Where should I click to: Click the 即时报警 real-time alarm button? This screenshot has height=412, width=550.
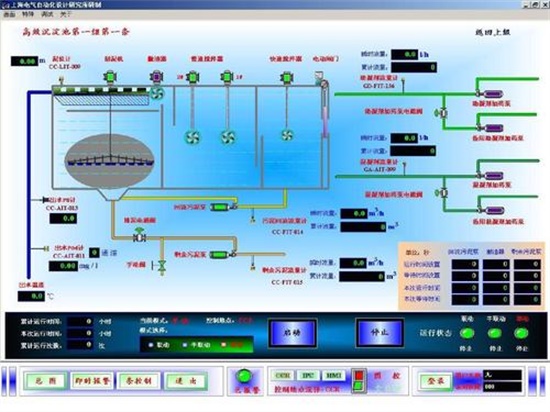[92, 381]
